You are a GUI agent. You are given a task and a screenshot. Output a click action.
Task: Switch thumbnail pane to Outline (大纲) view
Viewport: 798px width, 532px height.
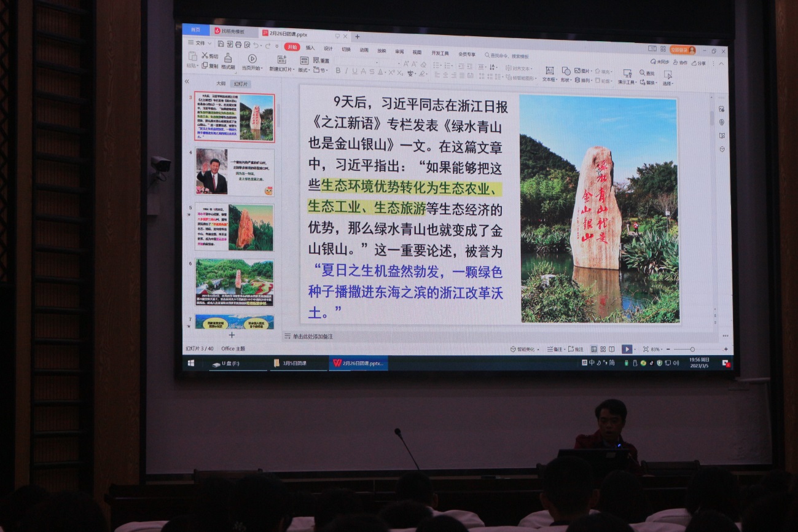221,84
